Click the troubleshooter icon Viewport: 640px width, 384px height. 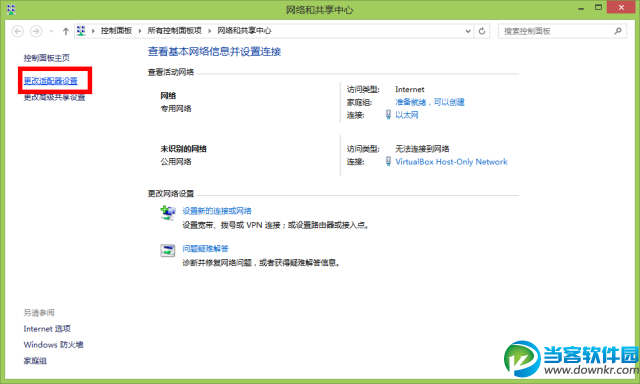pos(168,250)
